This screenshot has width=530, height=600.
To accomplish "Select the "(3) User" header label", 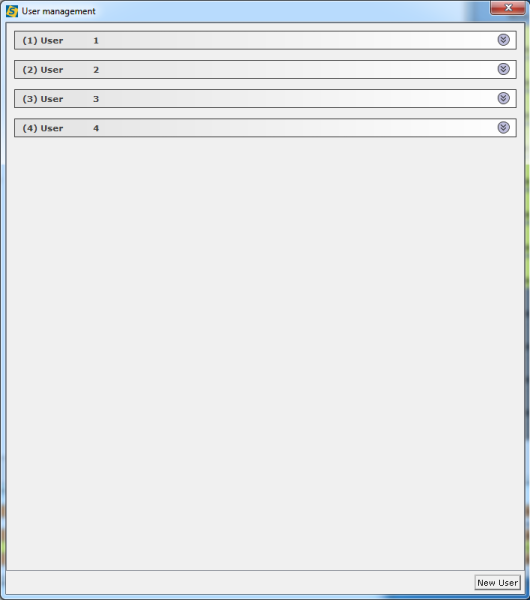I will [43, 99].
